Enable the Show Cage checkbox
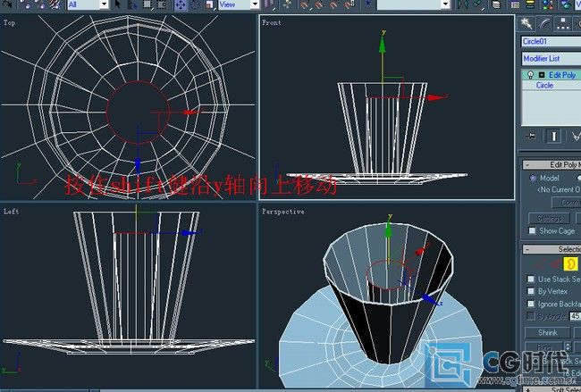581x392 pixels. pos(532,230)
